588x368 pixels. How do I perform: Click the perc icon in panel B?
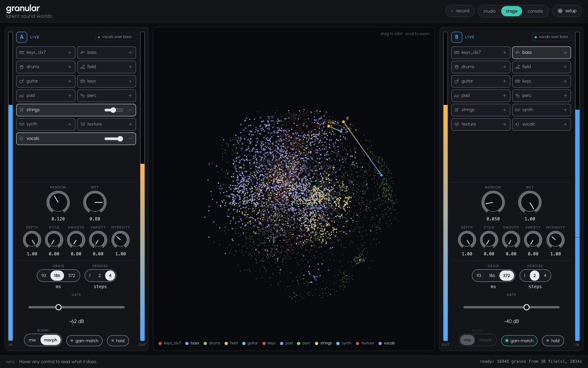click(x=517, y=96)
